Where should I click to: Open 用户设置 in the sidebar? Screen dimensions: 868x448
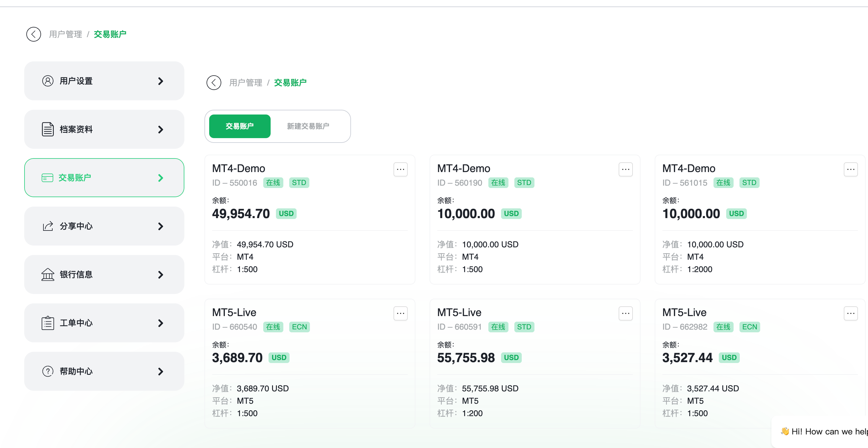[x=104, y=81]
